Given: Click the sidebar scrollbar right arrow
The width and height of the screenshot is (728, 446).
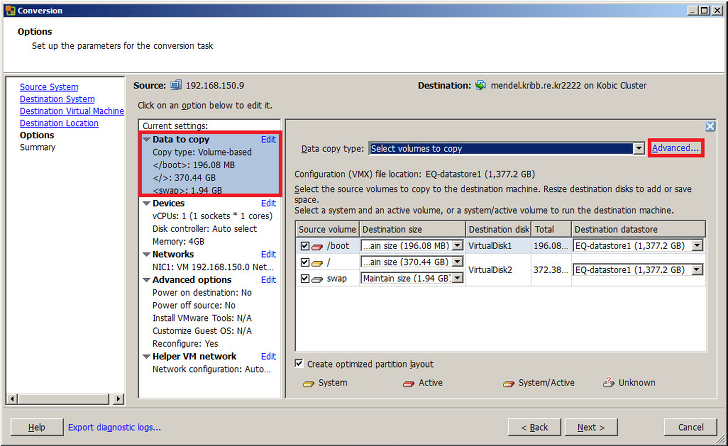Looking at the screenshot, I should 118,399.
